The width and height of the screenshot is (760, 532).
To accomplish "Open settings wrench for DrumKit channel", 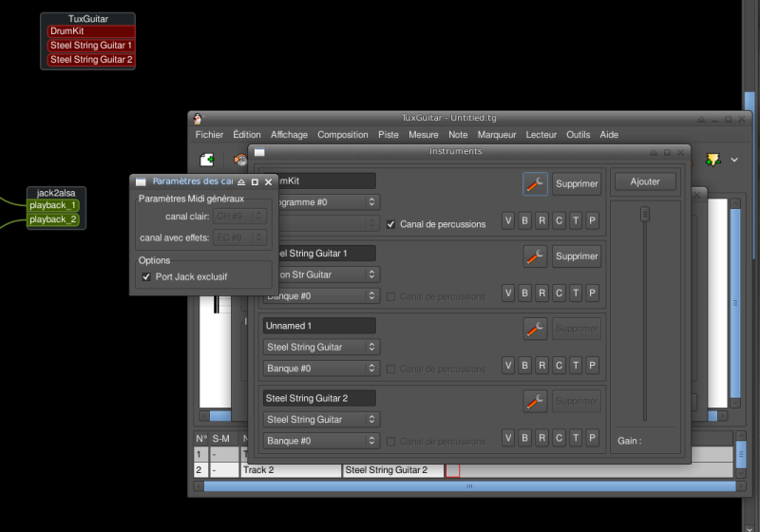I will point(535,183).
